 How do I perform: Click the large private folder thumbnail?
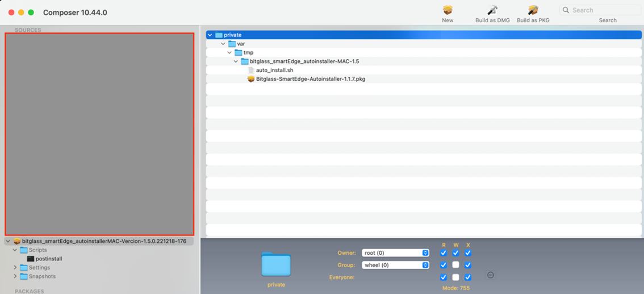(276, 264)
